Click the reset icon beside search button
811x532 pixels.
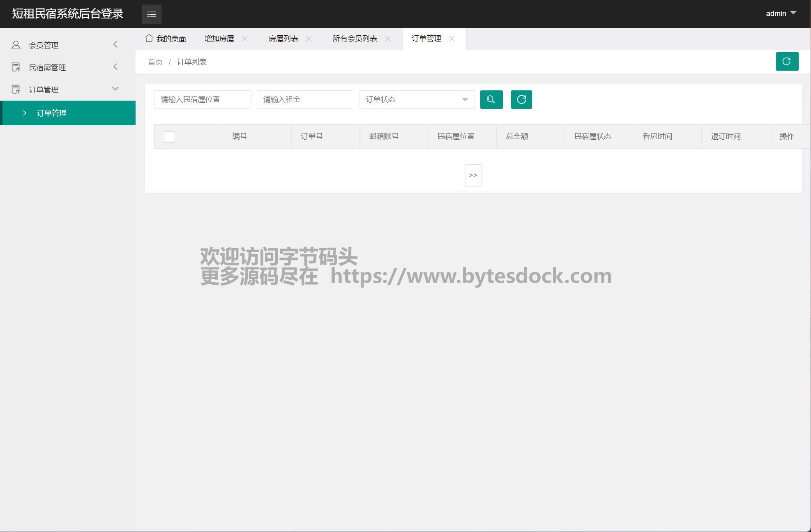coord(521,99)
